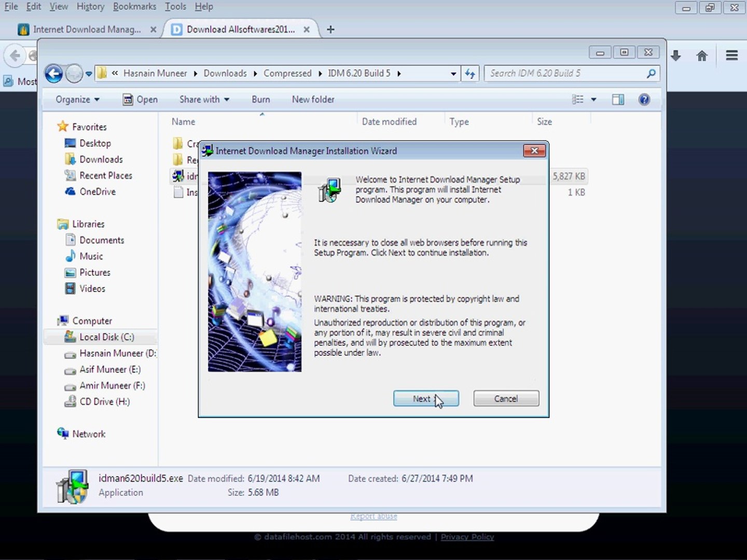Open Local Disk (C:)
This screenshot has width=747, height=560.
107,337
